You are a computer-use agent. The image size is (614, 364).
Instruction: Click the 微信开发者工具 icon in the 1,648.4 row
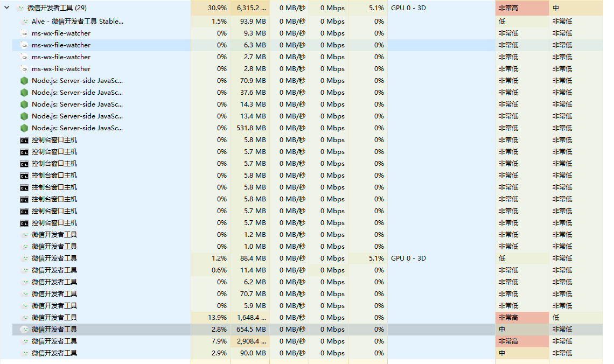tap(25, 318)
